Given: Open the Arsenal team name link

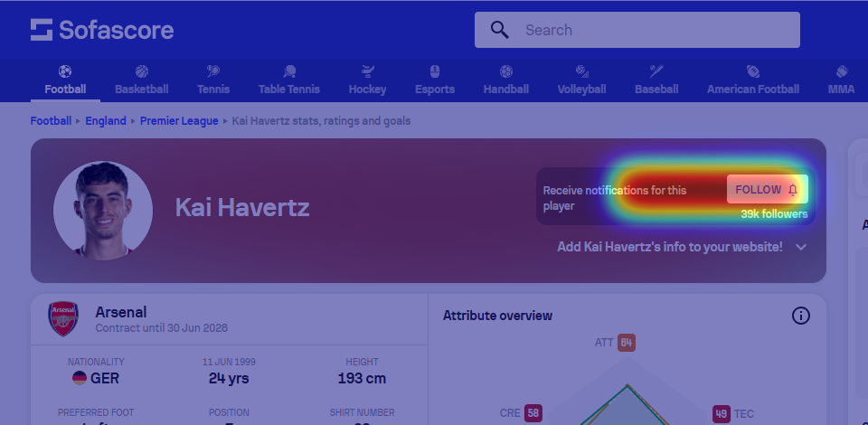Looking at the screenshot, I should pyautogui.click(x=120, y=312).
